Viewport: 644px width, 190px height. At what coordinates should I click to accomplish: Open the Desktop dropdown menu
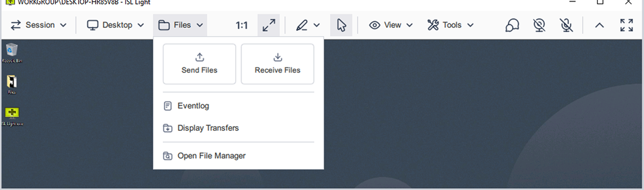(116, 25)
